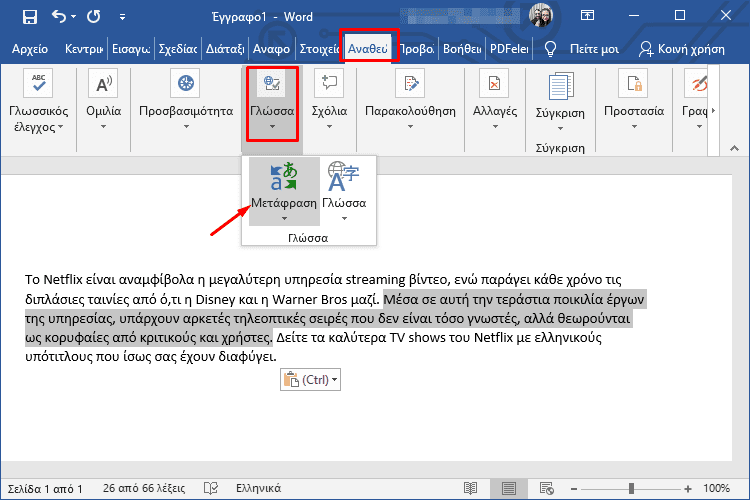The image size is (750, 500).
Task: Switch to Web Layout view icon
Action: tap(546, 489)
